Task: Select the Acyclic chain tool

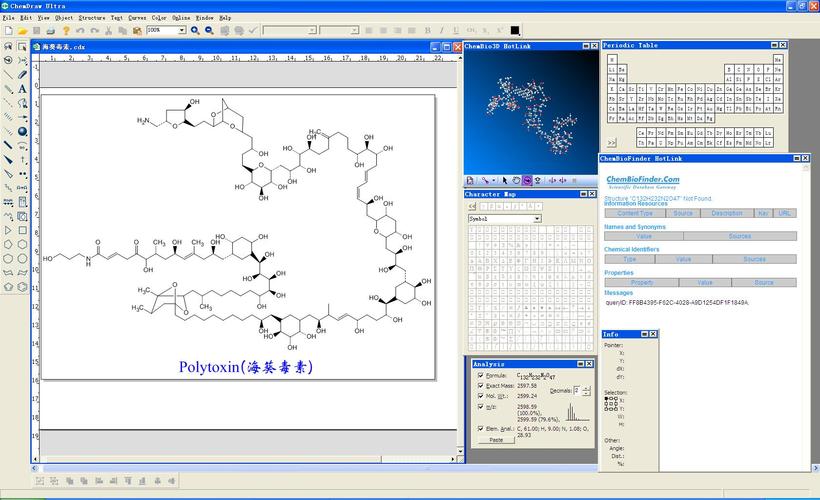Action: (8, 216)
